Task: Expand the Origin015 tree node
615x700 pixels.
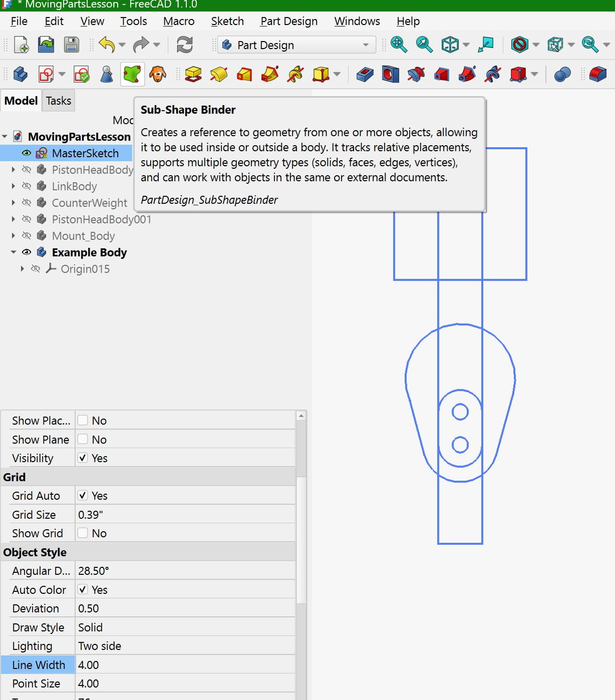Action: (x=23, y=269)
